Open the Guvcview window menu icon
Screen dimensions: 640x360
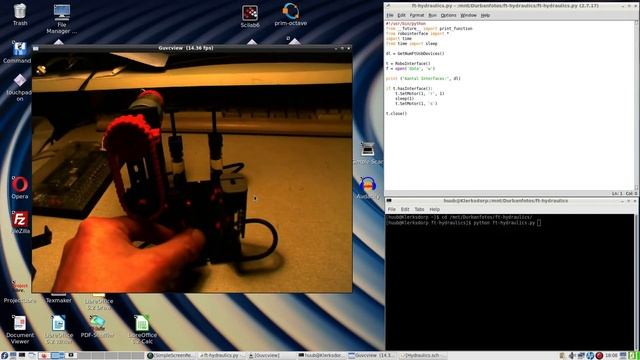click(x=36, y=48)
